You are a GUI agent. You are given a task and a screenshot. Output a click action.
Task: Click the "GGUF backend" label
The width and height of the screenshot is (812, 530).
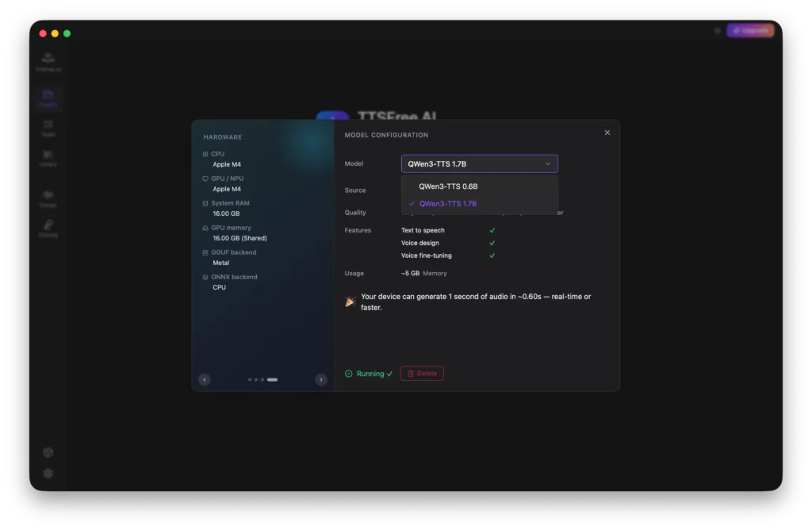coord(234,253)
